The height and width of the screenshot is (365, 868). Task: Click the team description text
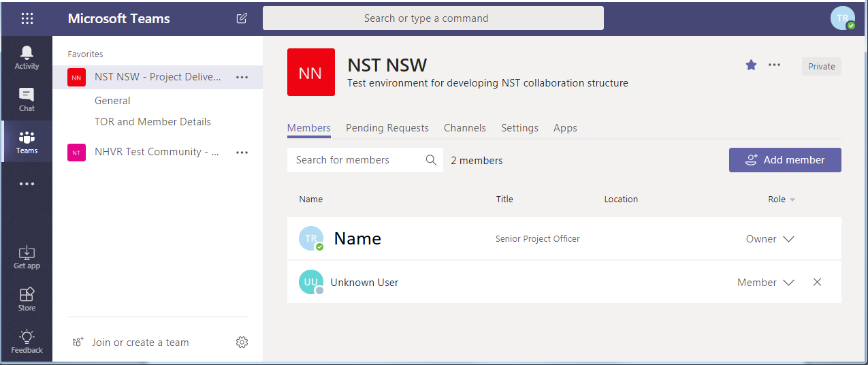click(x=487, y=83)
